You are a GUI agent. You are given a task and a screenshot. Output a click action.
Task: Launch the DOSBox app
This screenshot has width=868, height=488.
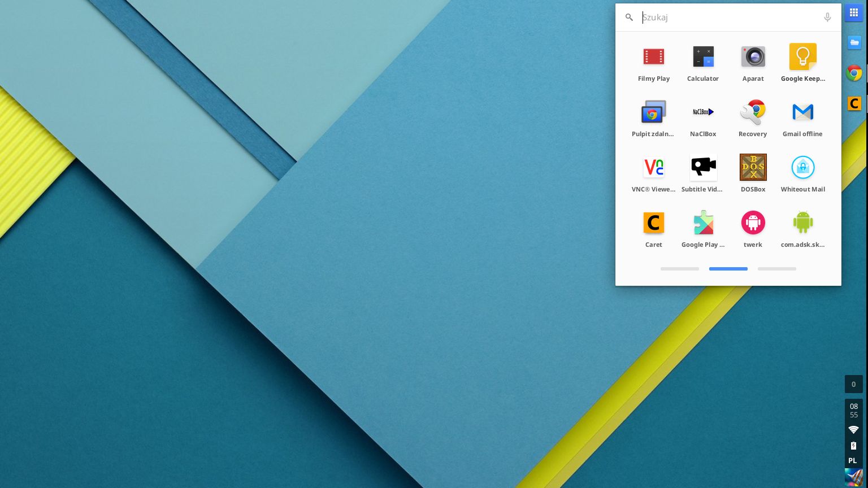753,168
